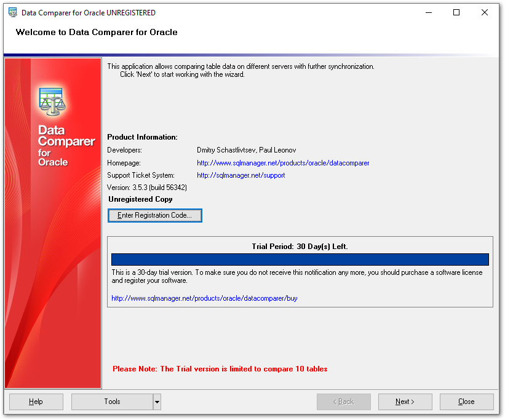Click the Data Comparer scales logo
Screen dimensions: 505x420
[x=52, y=101]
